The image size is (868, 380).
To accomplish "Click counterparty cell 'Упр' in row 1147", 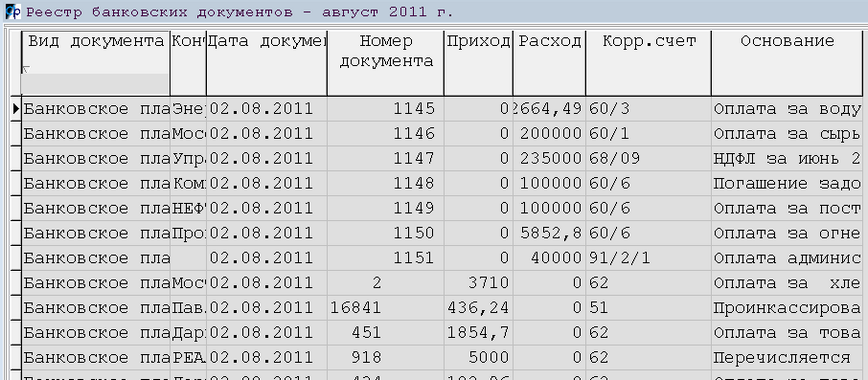I will click(x=188, y=159).
